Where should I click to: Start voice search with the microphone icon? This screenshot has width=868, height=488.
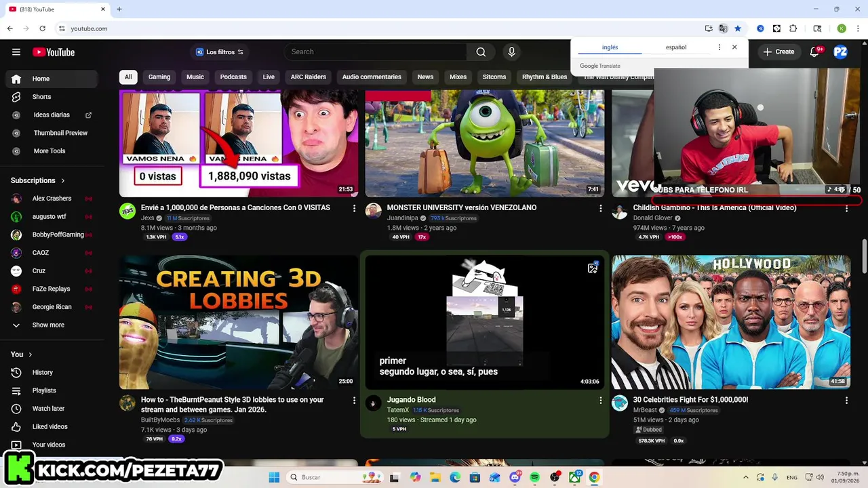coord(512,52)
